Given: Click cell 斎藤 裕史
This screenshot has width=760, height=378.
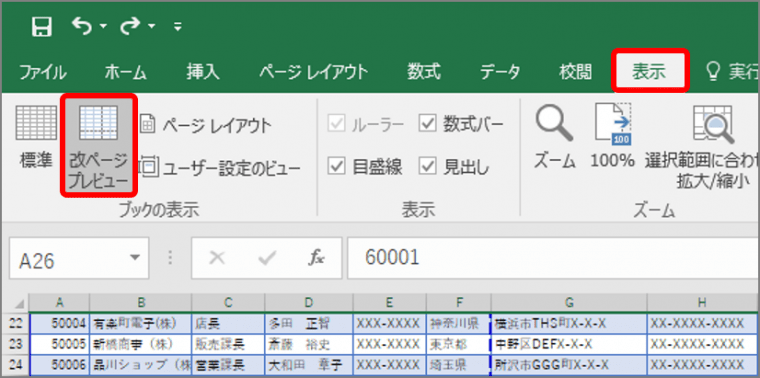Looking at the screenshot, I should click(309, 345).
